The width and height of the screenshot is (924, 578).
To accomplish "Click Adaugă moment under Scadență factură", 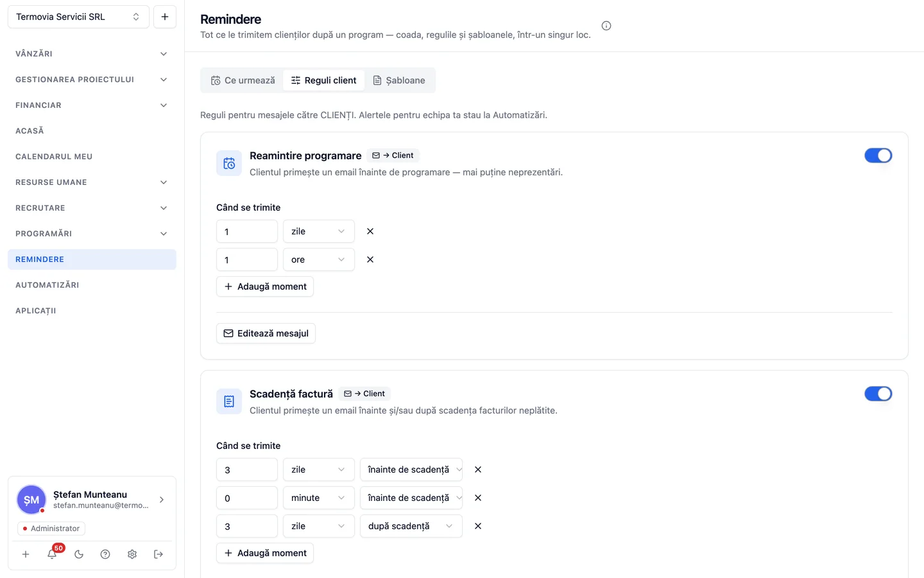I will [x=265, y=553].
